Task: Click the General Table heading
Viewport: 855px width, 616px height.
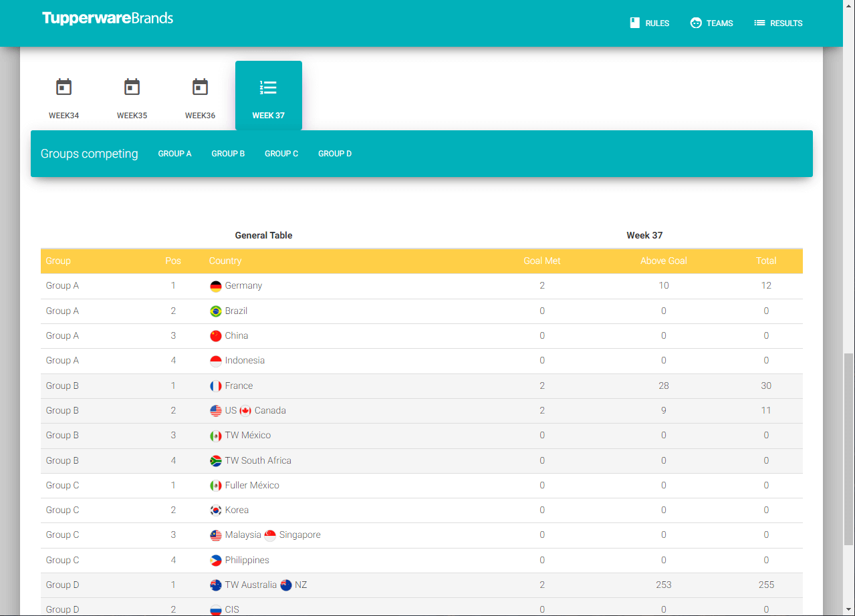Action: 263,235
